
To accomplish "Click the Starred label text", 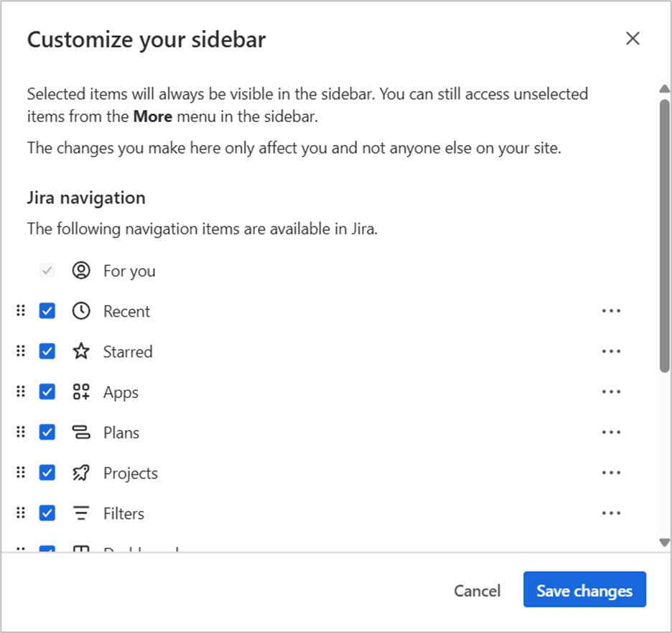I will point(128,351).
